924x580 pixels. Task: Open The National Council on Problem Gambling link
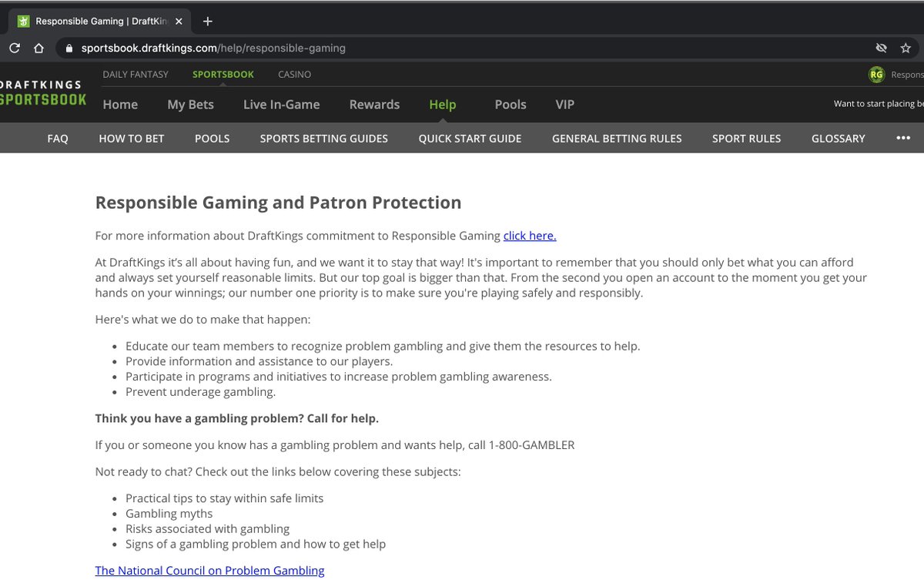click(x=209, y=570)
